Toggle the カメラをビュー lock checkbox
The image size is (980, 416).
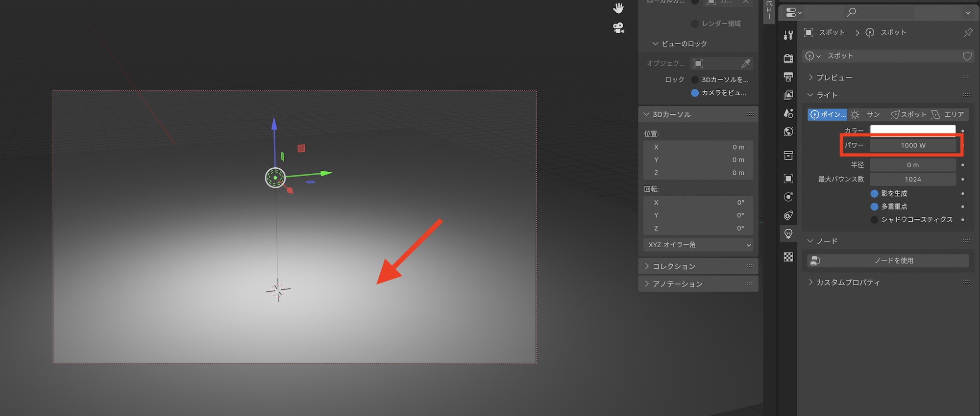[x=695, y=93]
